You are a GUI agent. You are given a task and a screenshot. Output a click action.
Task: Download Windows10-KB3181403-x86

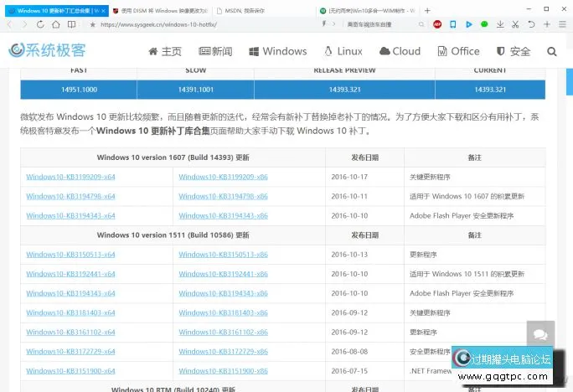[x=223, y=312]
